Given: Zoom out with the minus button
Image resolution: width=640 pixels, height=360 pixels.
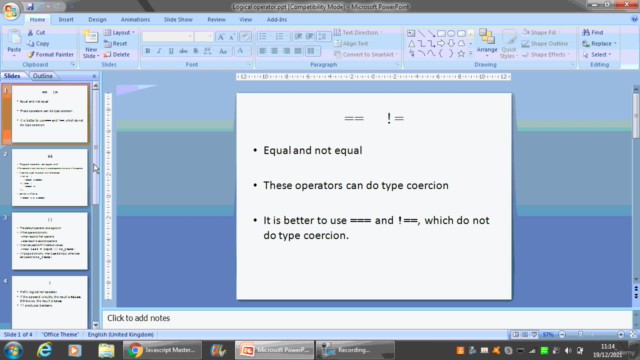Looking at the screenshot, I should click(562, 335).
